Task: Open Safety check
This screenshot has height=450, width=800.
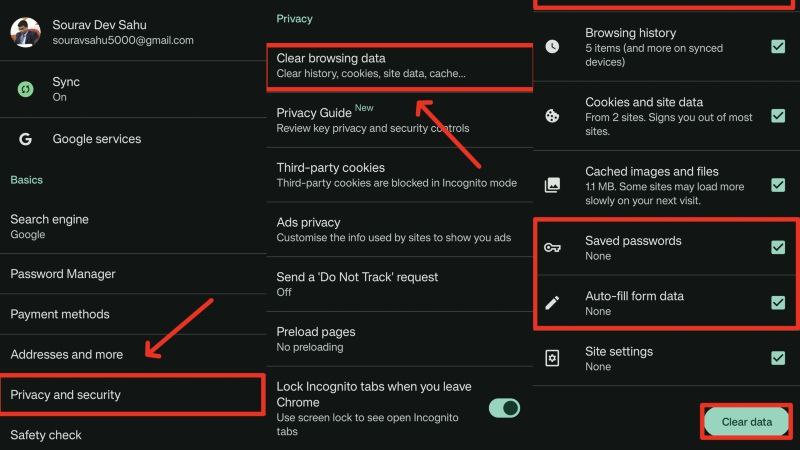Action: (x=133, y=435)
